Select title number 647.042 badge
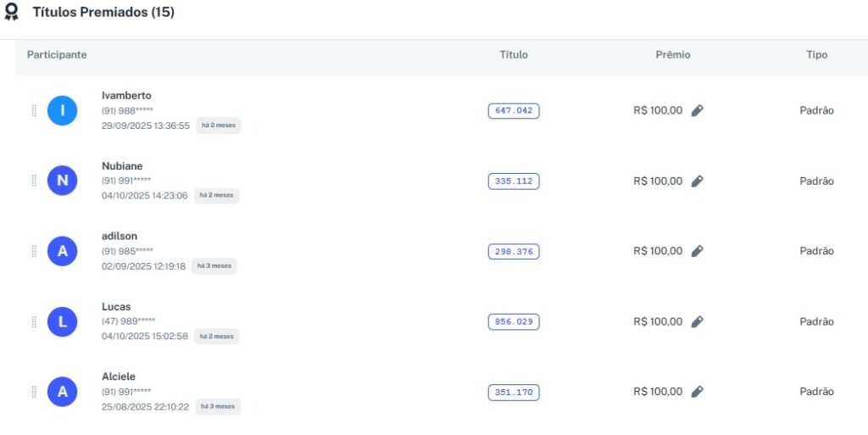The height and width of the screenshot is (435, 868). (514, 110)
